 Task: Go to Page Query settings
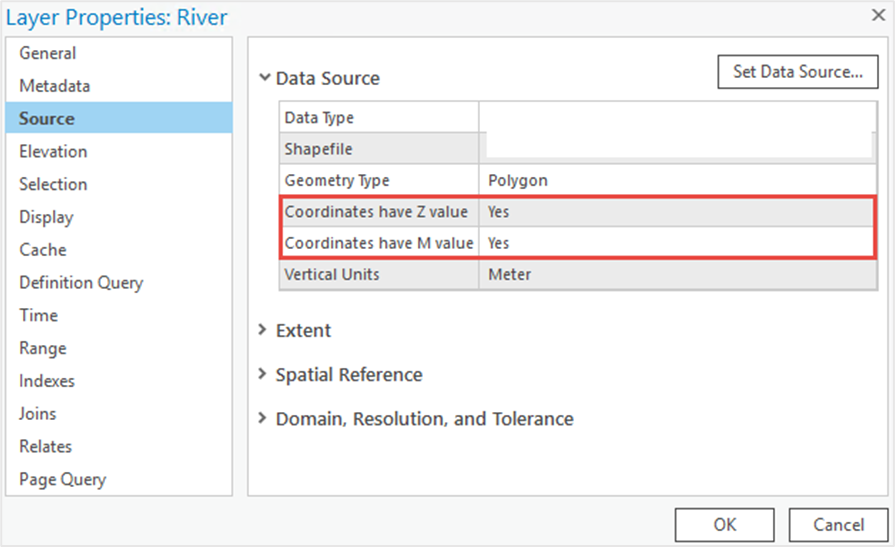point(63,480)
